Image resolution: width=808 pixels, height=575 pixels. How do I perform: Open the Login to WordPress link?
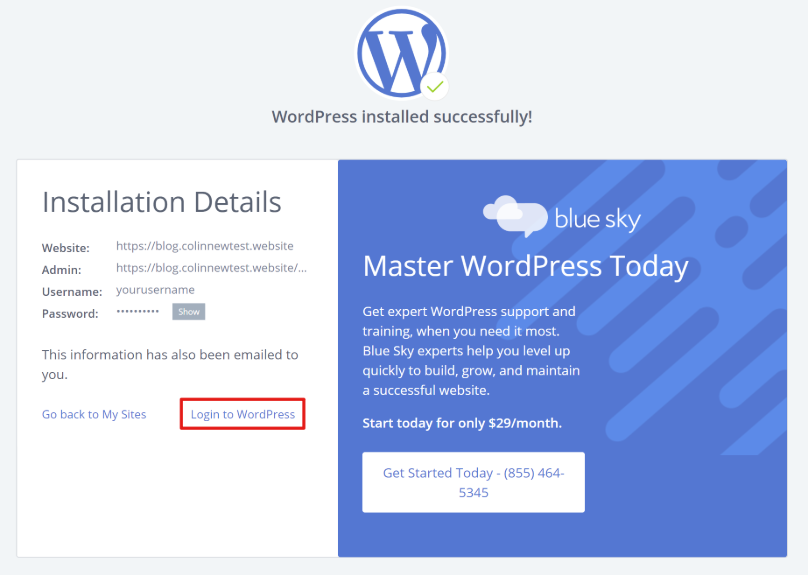pyautogui.click(x=243, y=414)
